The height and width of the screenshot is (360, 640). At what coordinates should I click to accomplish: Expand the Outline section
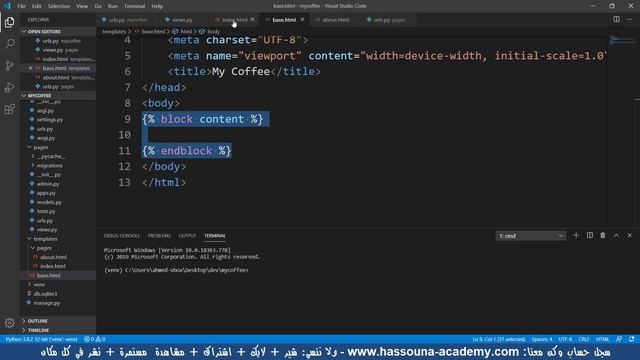pyautogui.click(x=58, y=321)
